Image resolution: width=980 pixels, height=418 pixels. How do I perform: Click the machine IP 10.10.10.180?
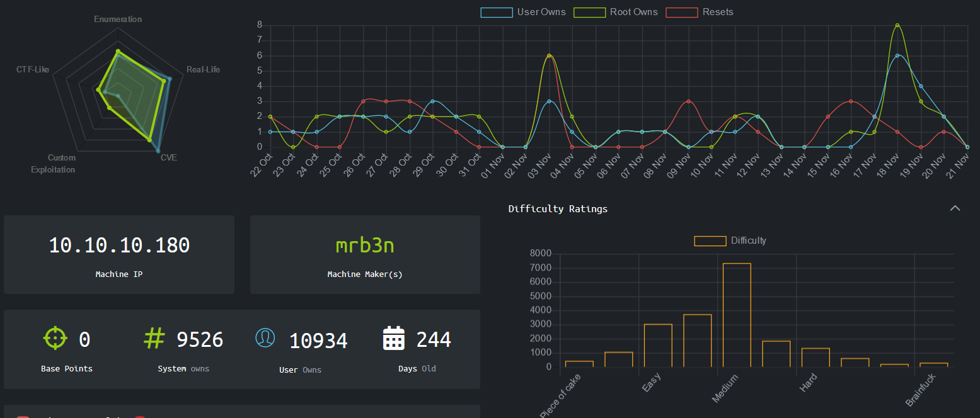[119, 246]
